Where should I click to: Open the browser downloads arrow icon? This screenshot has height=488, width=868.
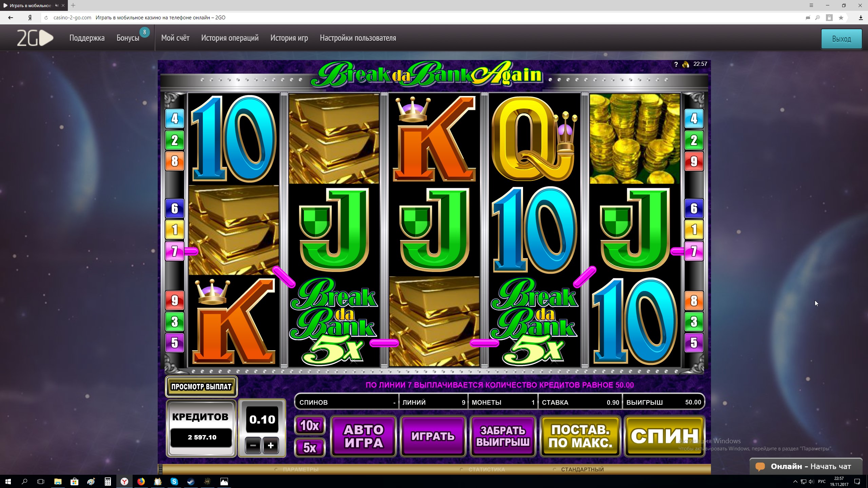click(x=861, y=18)
